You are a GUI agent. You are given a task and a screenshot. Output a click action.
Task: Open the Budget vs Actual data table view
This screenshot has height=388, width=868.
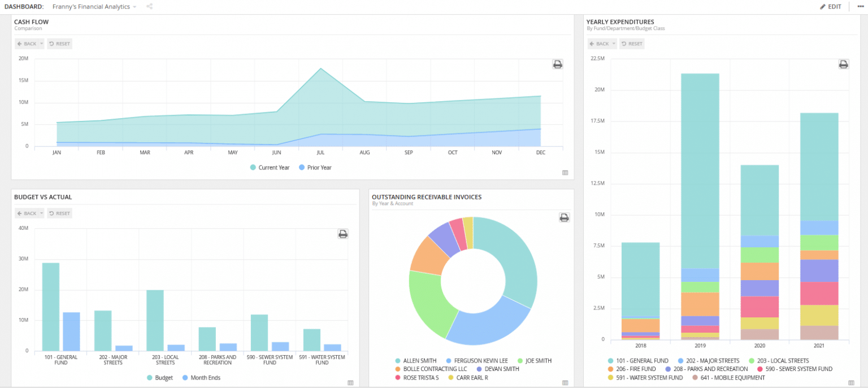coord(350,382)
